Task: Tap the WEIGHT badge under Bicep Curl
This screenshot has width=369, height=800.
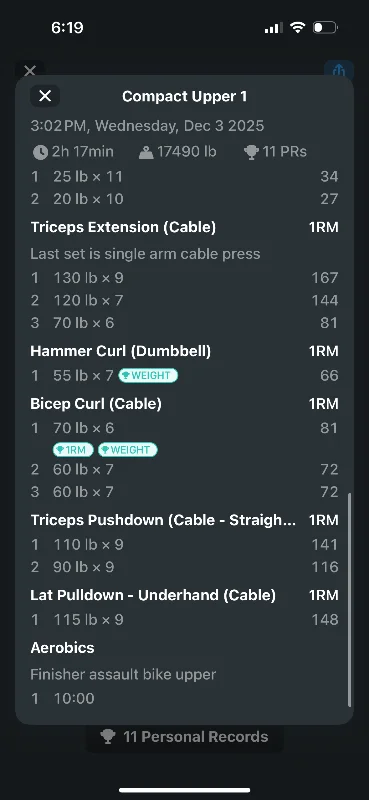Action: [128, 449]
